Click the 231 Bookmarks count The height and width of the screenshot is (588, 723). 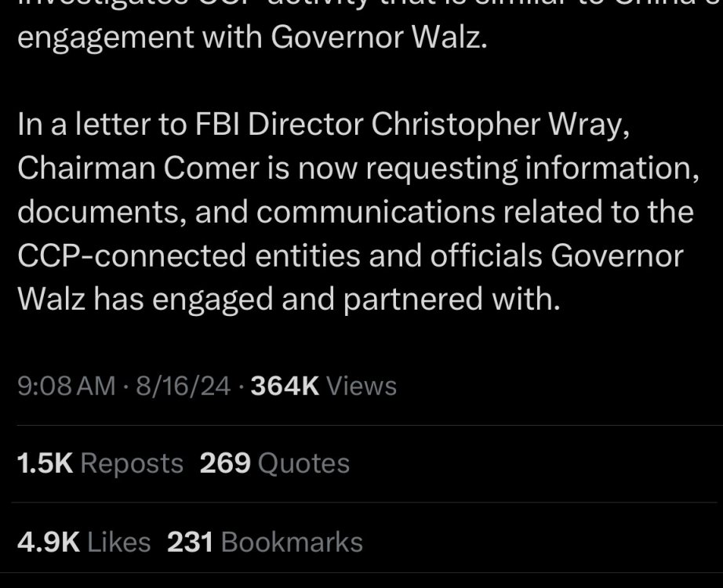point(265,542)
